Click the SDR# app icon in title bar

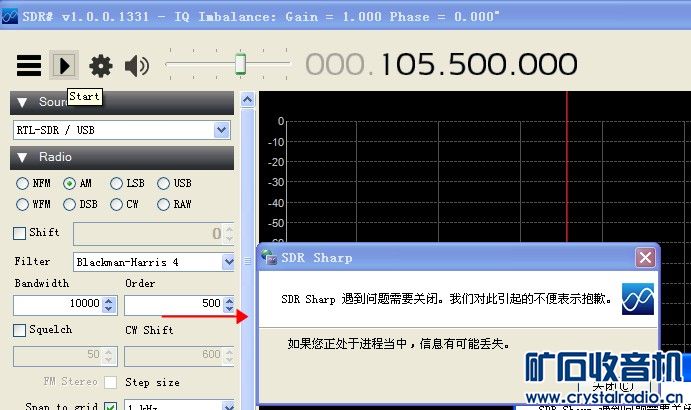(9, 16)
